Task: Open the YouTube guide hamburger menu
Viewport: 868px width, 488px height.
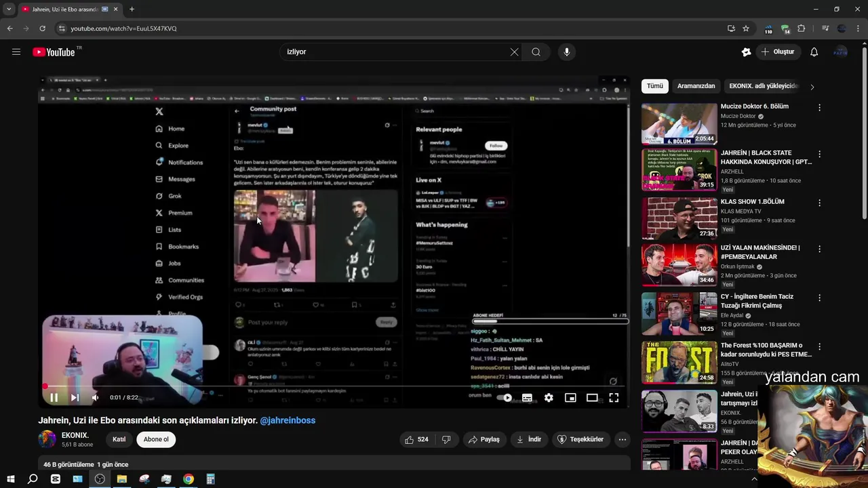Action: click(16, 52)
